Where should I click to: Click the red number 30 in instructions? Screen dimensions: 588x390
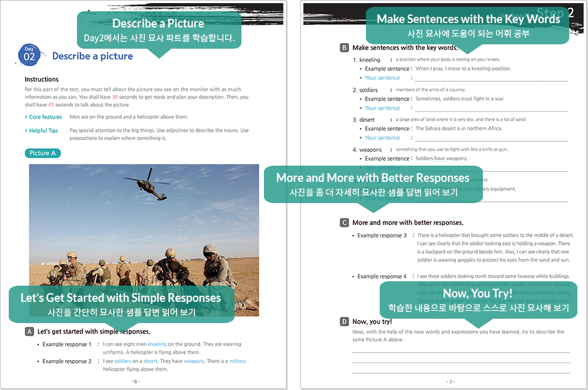coord(114,97)
